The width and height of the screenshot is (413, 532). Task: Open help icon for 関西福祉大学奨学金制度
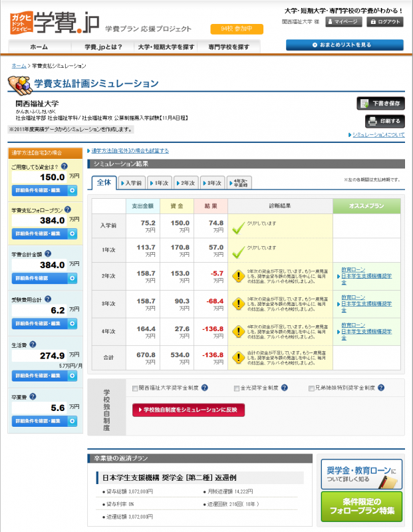click(x=205, y=388)
